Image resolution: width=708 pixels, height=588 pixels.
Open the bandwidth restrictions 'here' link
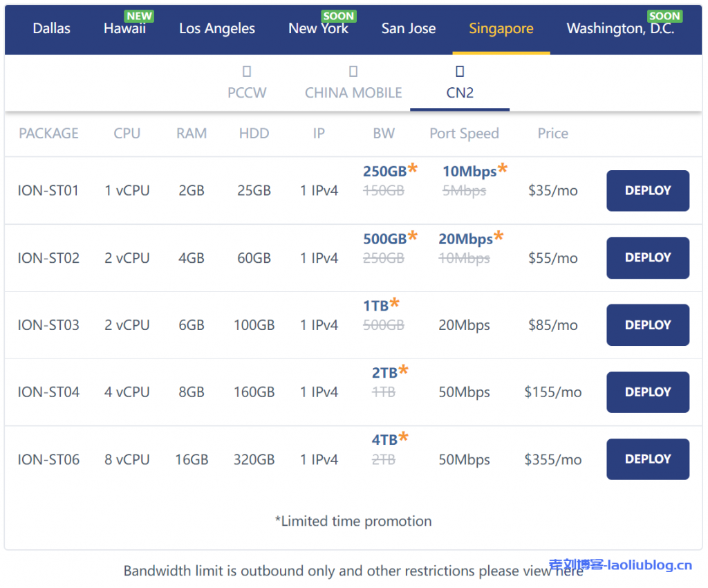pos(569,571)
